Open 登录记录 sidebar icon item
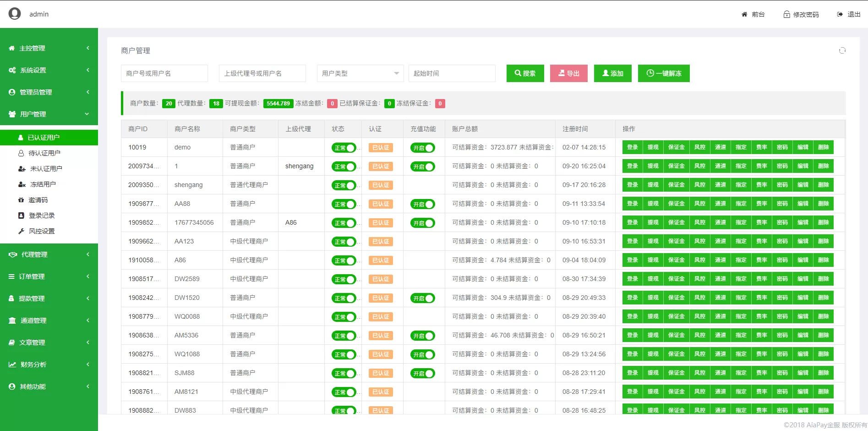Screen dimensions: 868x431 click(x=21, y=215)
